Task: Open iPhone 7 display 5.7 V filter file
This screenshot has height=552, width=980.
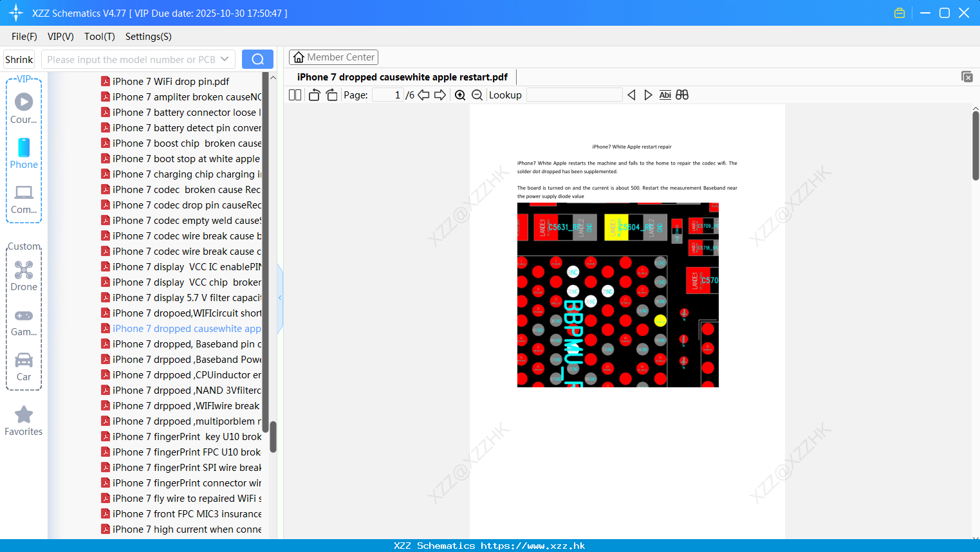Action: coord(181,298)
